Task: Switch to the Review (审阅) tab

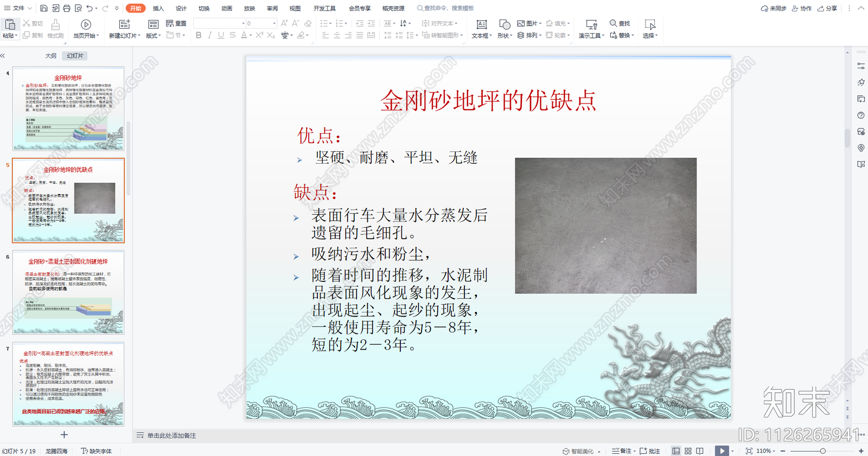Action: [272, 8]
